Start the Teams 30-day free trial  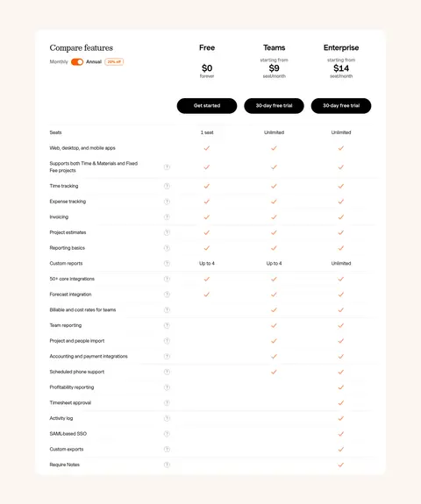[x=274, y=106]
